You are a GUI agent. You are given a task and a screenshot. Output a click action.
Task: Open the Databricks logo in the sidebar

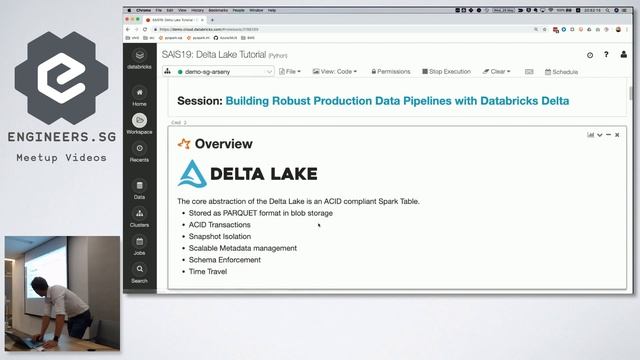(139, 59)
